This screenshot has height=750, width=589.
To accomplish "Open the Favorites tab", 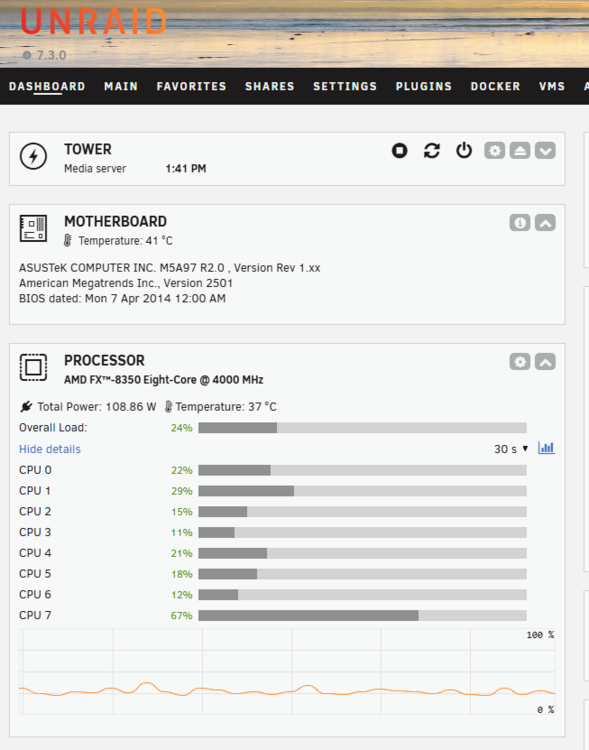I will [x=191, y=87].
